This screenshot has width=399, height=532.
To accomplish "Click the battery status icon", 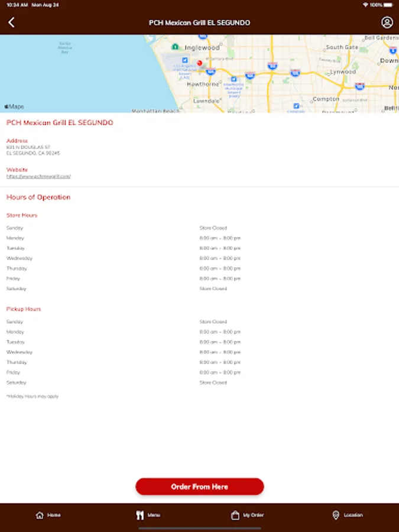I will (388, 5).
